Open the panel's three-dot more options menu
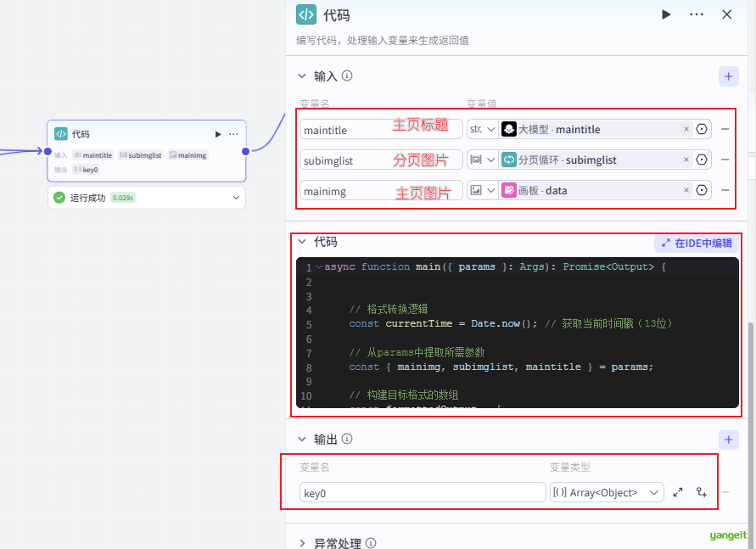 pos(697,14)
